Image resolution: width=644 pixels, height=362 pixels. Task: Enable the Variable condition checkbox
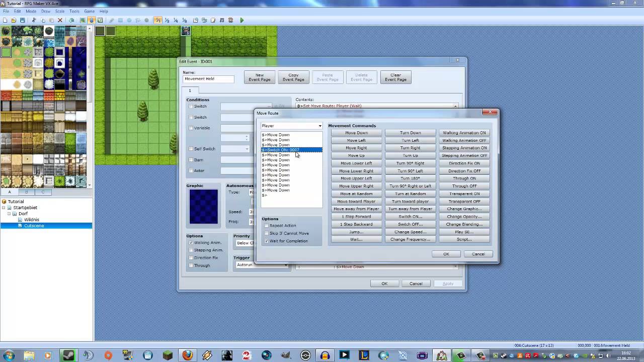click(191, 128)
